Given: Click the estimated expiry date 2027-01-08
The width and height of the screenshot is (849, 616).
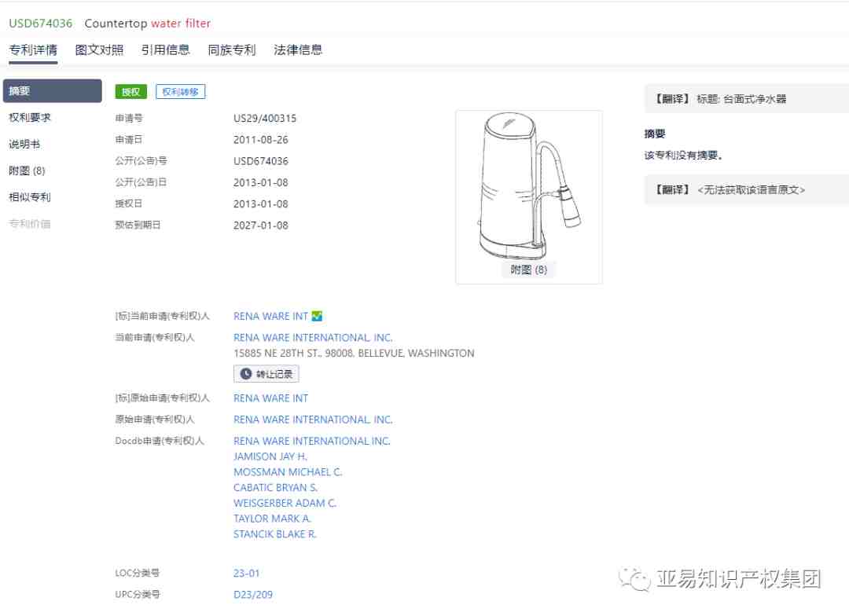Looking at the screenshot, I should click(x=260, y=225).
